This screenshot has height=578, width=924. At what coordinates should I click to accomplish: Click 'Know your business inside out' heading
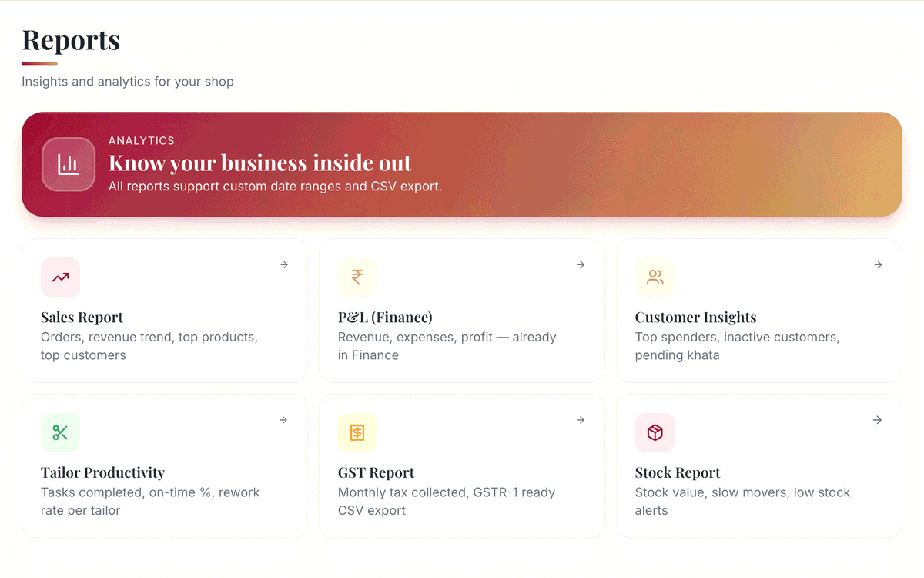tap(259, 163)
